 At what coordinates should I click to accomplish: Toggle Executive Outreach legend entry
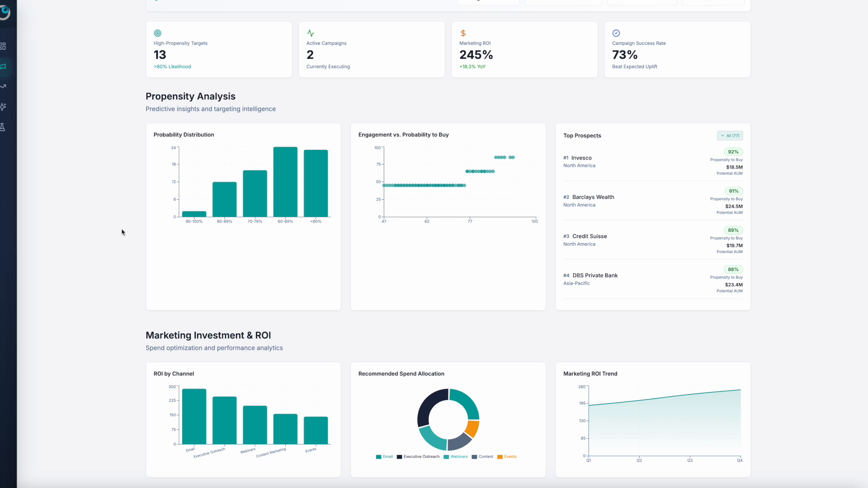pos(418,457)
